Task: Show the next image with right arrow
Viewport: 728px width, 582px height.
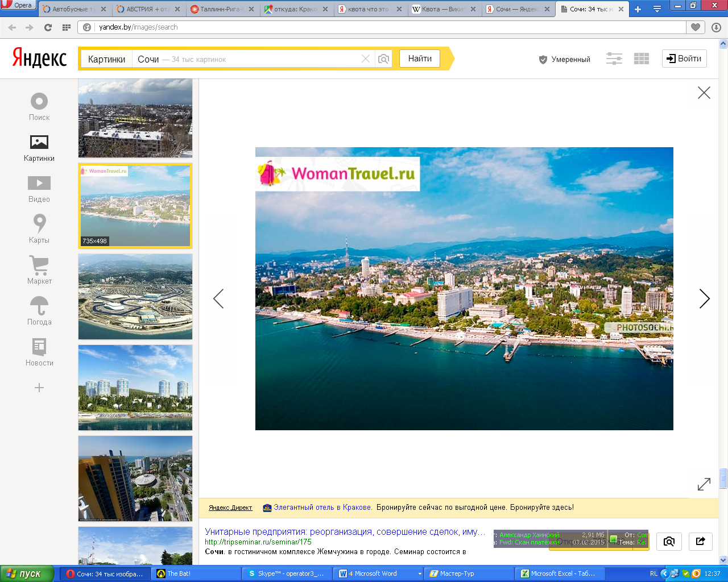Action: 705,298
